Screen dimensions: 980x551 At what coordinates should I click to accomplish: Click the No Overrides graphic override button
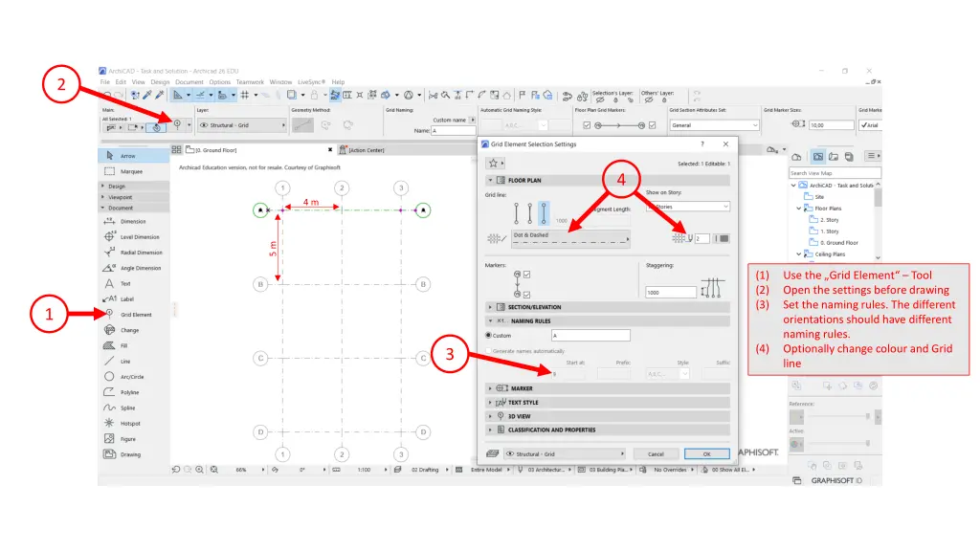[670, 470]
